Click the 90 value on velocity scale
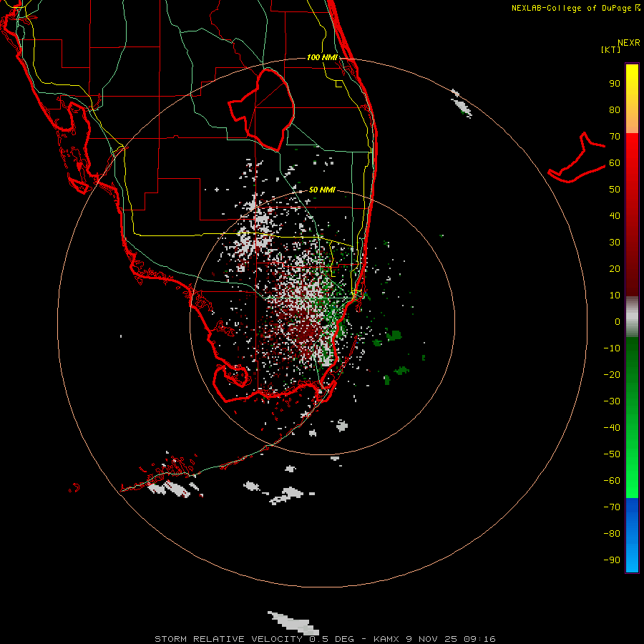644x644 pixels. pos(615,84)
